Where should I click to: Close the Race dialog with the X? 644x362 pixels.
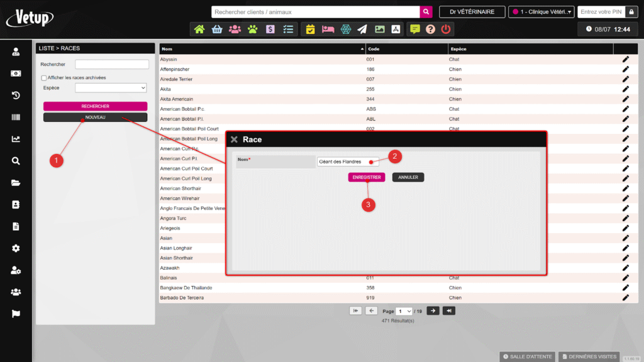tap(234, 140)
